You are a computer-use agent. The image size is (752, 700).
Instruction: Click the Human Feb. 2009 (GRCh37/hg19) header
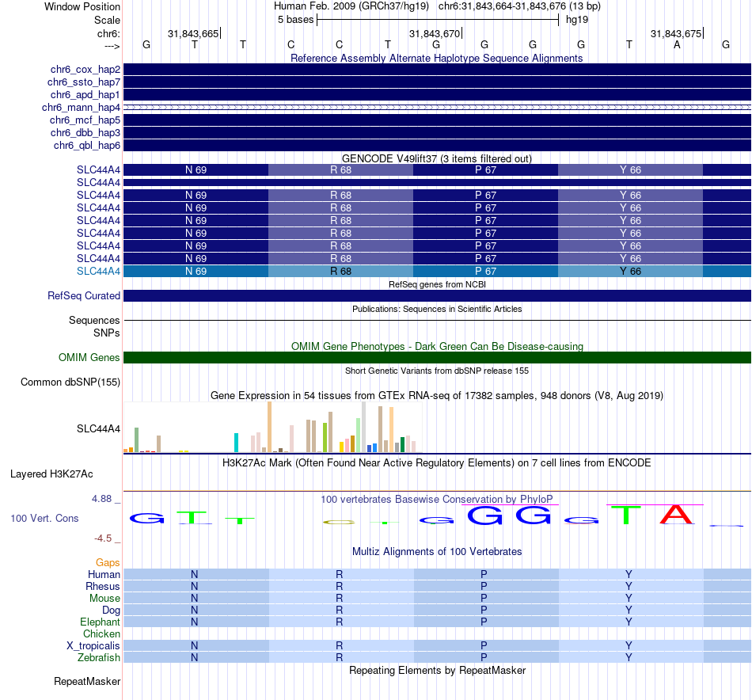click(x=351, y=6)
